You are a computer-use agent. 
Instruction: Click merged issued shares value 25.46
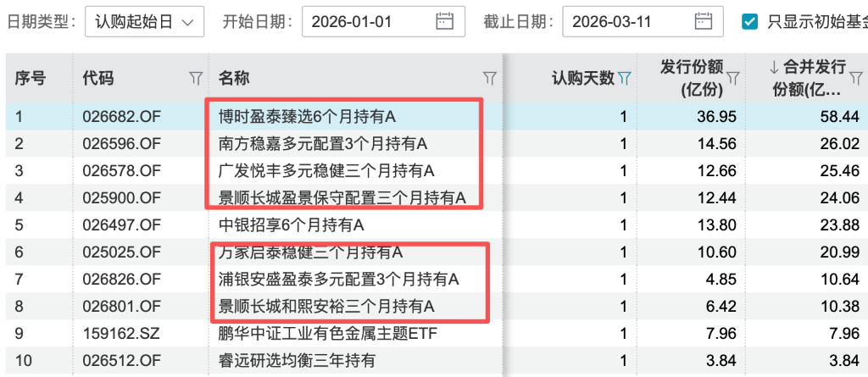point(841,171)
